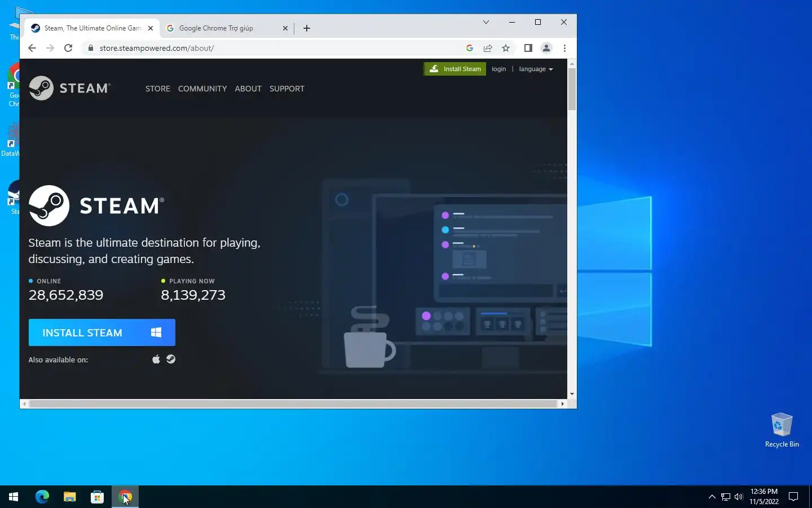Toggle Chrome side panel
The image size is (812, 508).
pos(528,48)
